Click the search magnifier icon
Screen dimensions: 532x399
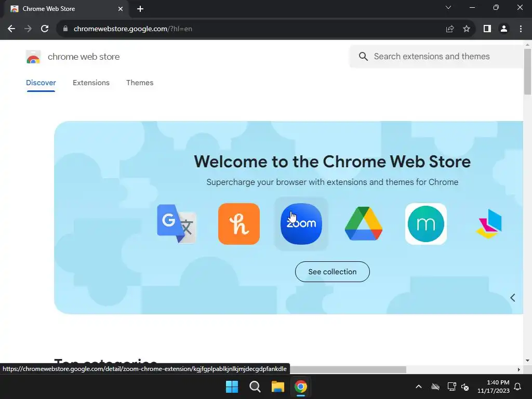(363, 56)
